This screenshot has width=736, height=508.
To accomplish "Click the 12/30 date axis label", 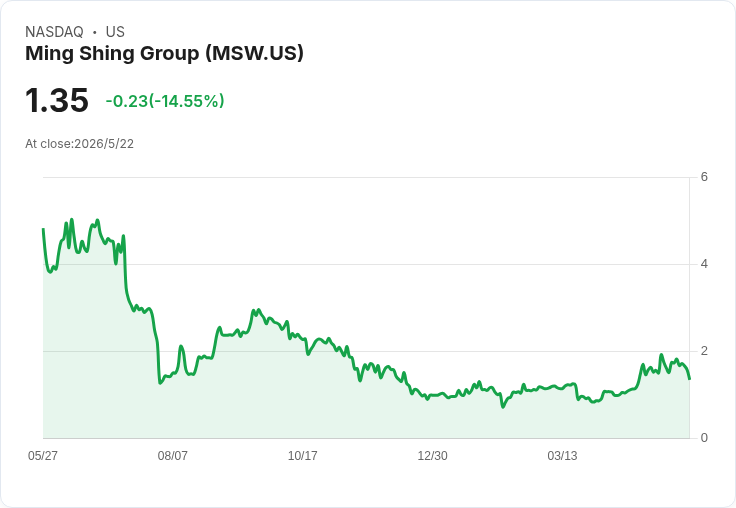I will (432, 456).
